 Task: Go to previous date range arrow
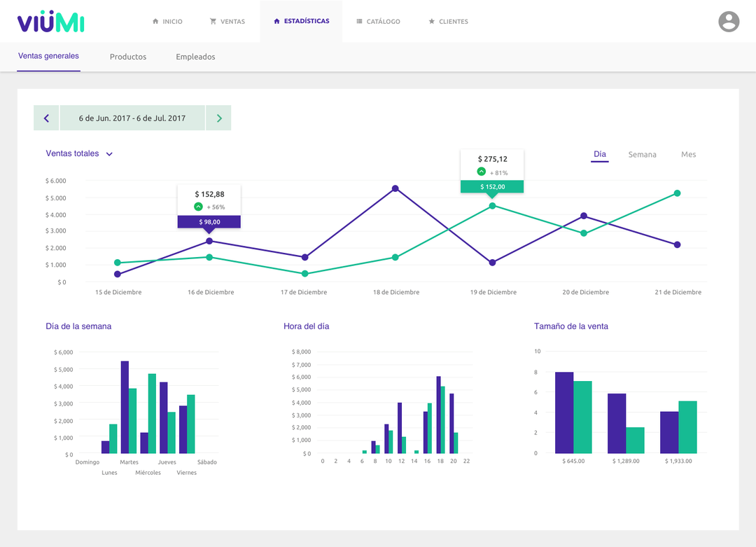46,118
